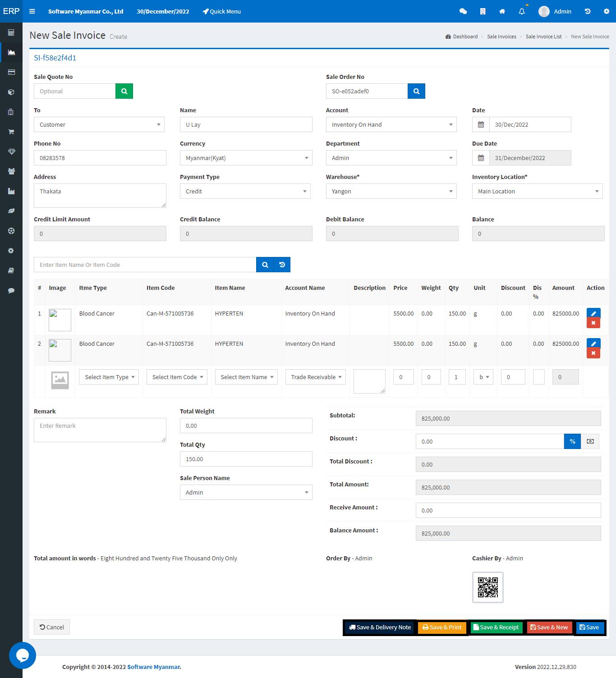Viewport: 616px width, 678px height.
Task: Search Sale Order No with blue button
Action: tap(416, 91)
